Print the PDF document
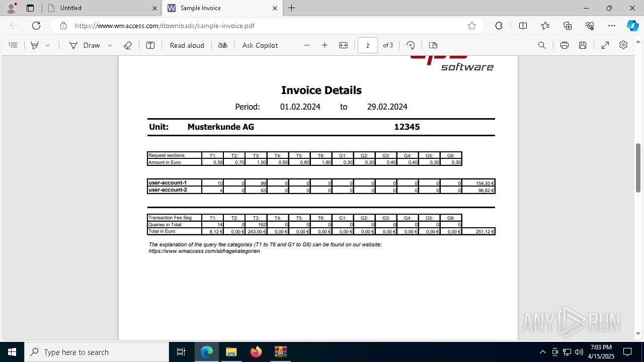The width and height of the screenshot is (644, 362). (565, 45)
